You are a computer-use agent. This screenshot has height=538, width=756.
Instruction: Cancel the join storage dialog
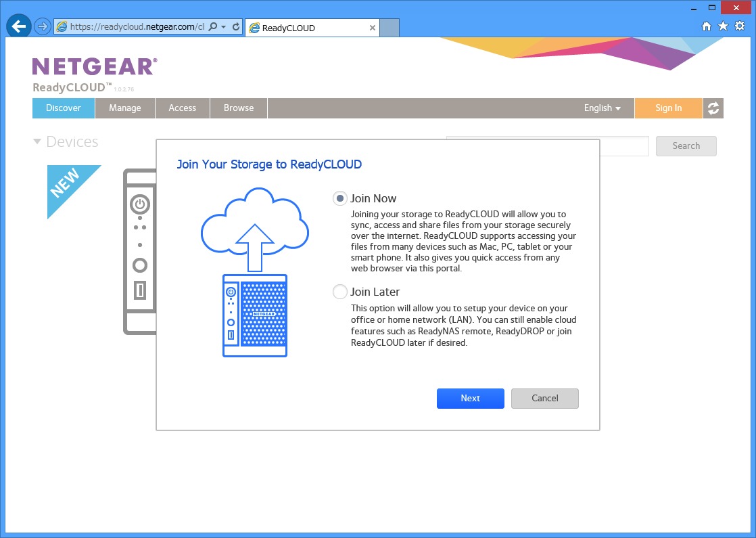click(544, 399)
